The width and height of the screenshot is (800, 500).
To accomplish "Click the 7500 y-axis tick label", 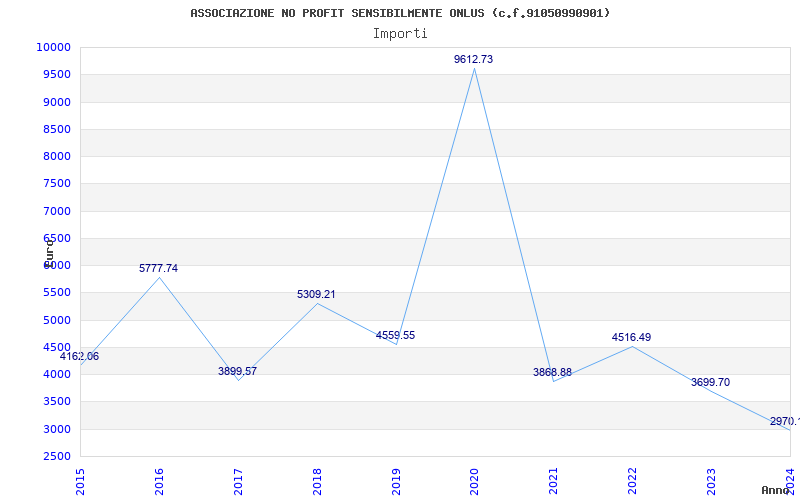I will point(56,184).
